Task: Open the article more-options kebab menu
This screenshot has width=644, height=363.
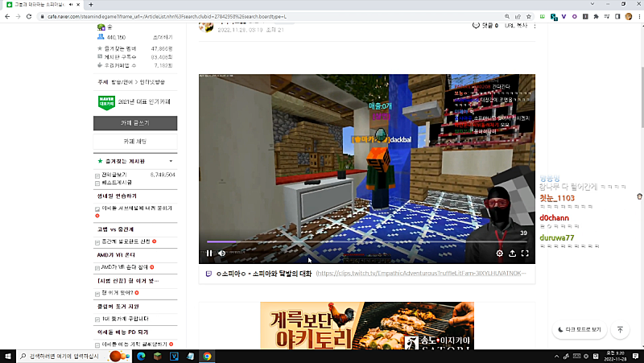Action: (x=535, y=26)
